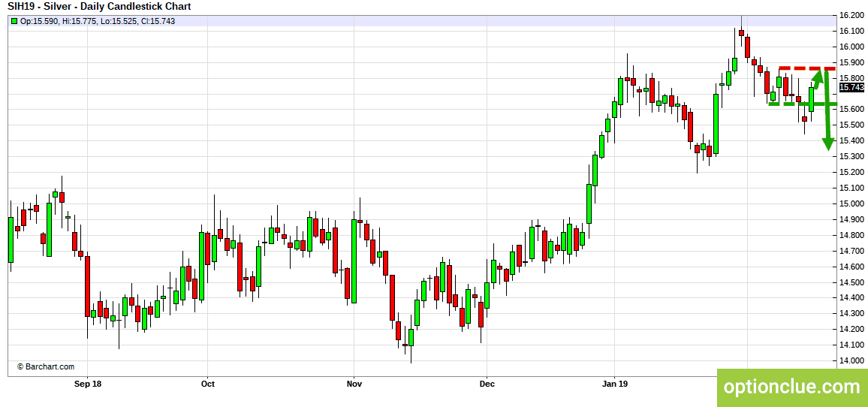Click the 15.400 price axis label

[852, 141]
